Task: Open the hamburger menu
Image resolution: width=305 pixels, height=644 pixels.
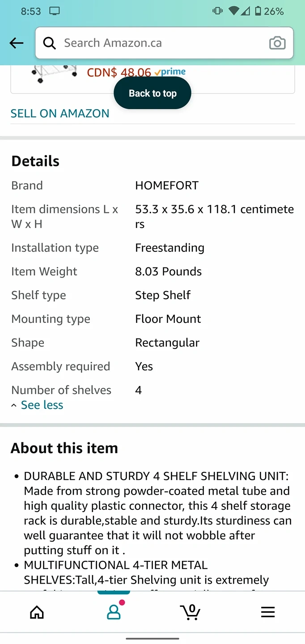Action: 268,612
